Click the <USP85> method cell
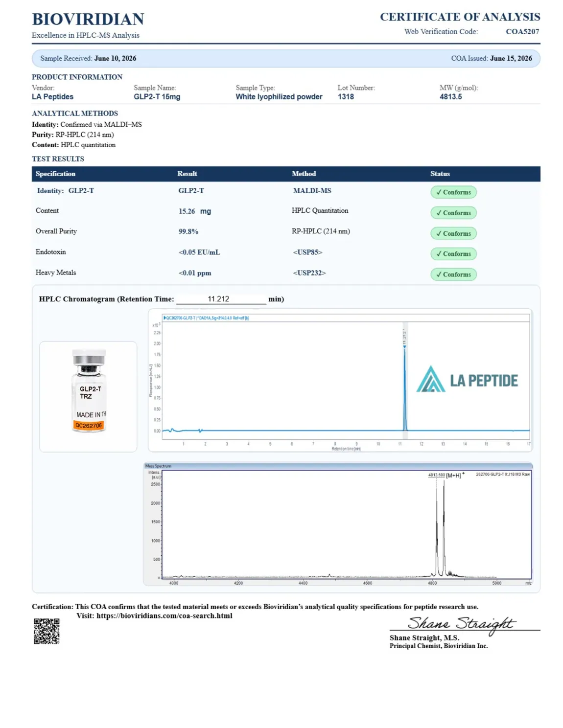The width and height of the screenshot is (563, 728). click(307, 252)
